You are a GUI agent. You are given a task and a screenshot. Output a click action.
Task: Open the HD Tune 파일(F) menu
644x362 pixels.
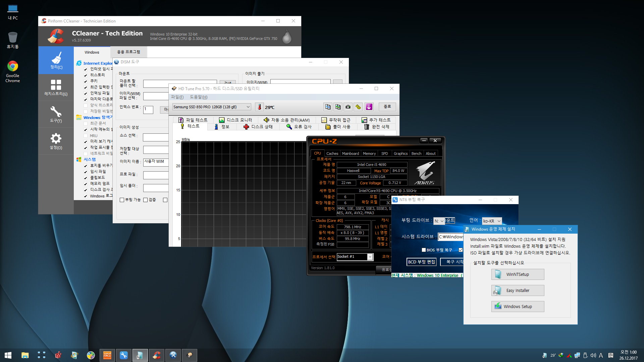[177, 97]
